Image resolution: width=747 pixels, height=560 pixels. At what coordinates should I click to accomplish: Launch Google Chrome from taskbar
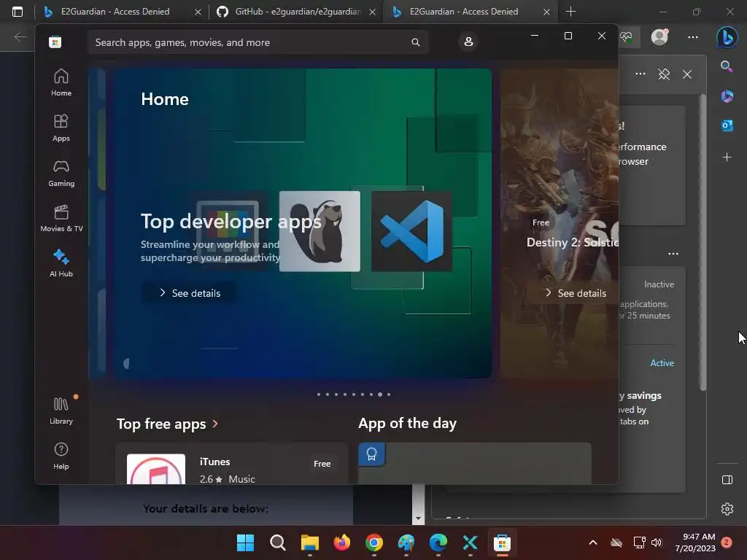tap(374, 542)
